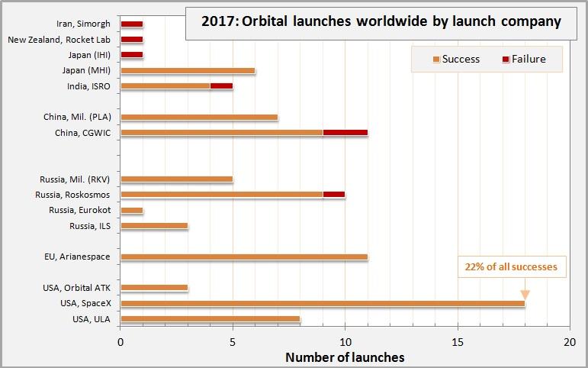Click the '15' tick label on x-axis
The image size is (588, 368).
pyautogui.click(x=458, y=343)
